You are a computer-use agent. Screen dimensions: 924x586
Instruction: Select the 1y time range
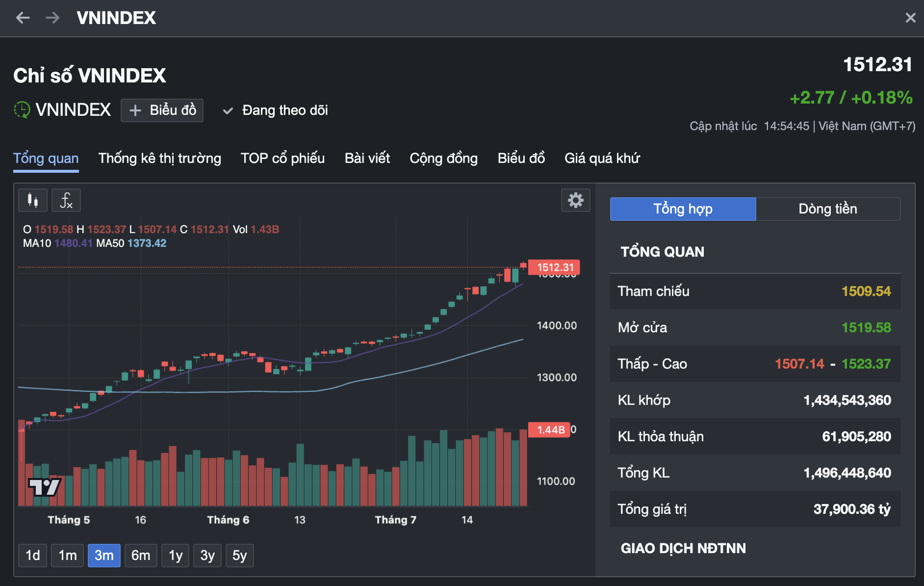(176, 556)
